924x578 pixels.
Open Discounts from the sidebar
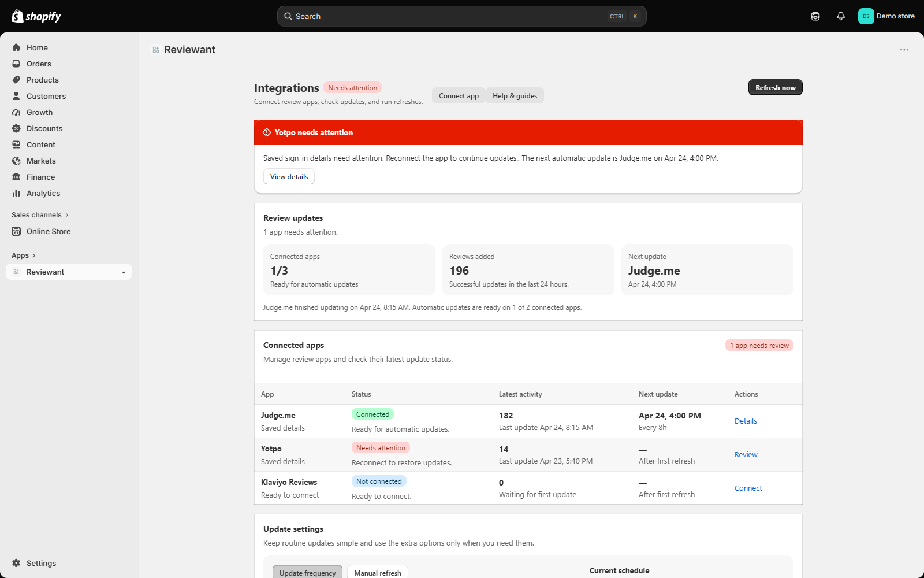pyautogui.click(x=69, y=128)
